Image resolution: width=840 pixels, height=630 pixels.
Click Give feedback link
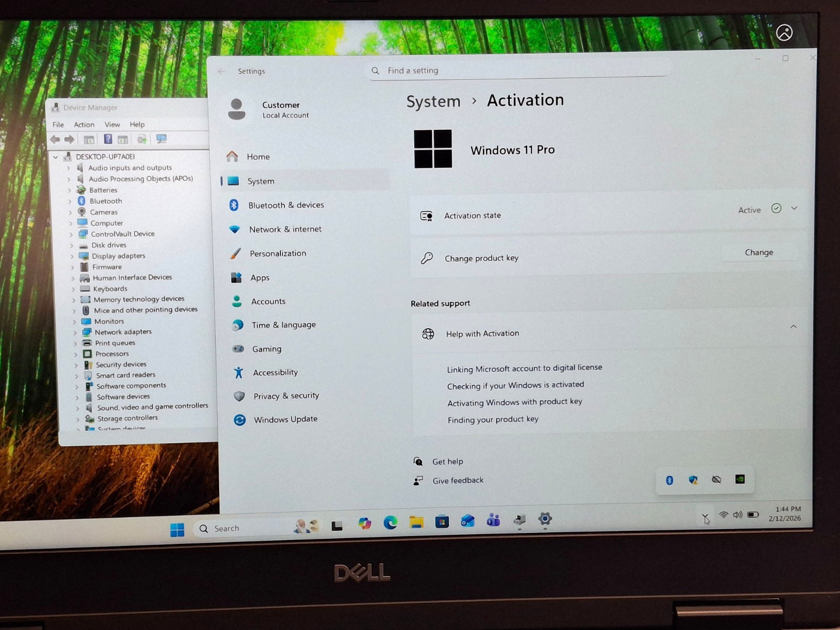(458, 480)
